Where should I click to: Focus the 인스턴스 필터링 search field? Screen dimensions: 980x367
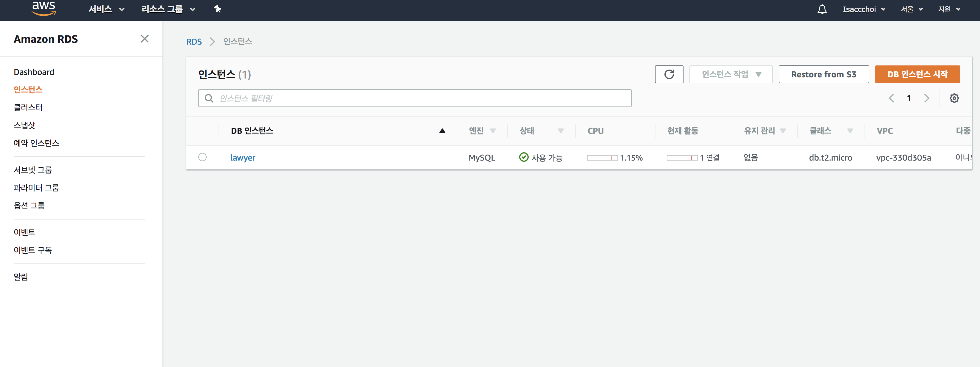point(415,98)
